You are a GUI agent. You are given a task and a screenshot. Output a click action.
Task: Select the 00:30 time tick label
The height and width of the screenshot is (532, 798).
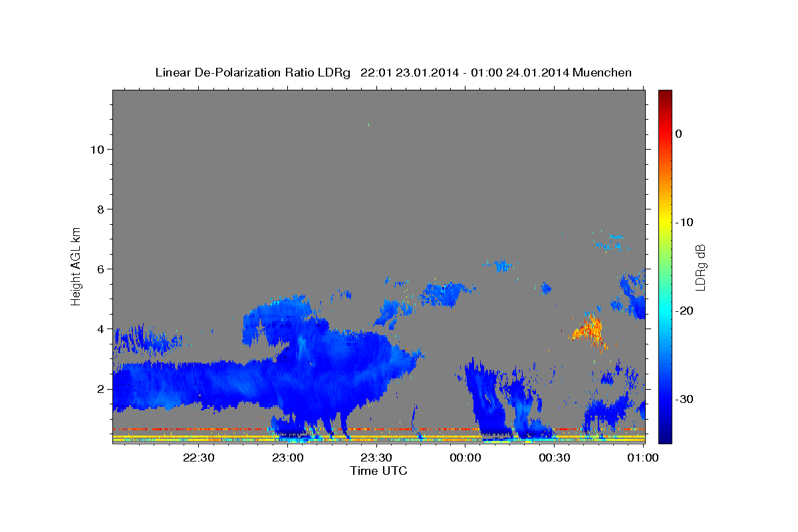click(x=555, y=458)
